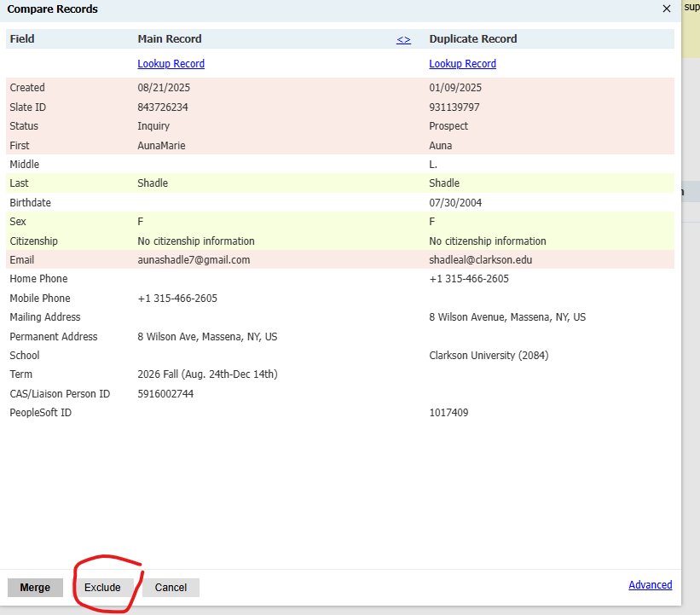
Task: Open the Advanced link
Action: 650,585
